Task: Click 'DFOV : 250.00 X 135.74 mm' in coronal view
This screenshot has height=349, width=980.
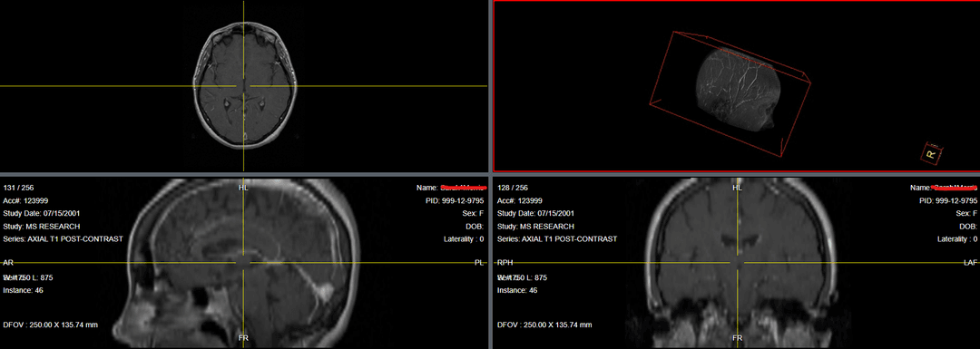Action: pos(544,325)
